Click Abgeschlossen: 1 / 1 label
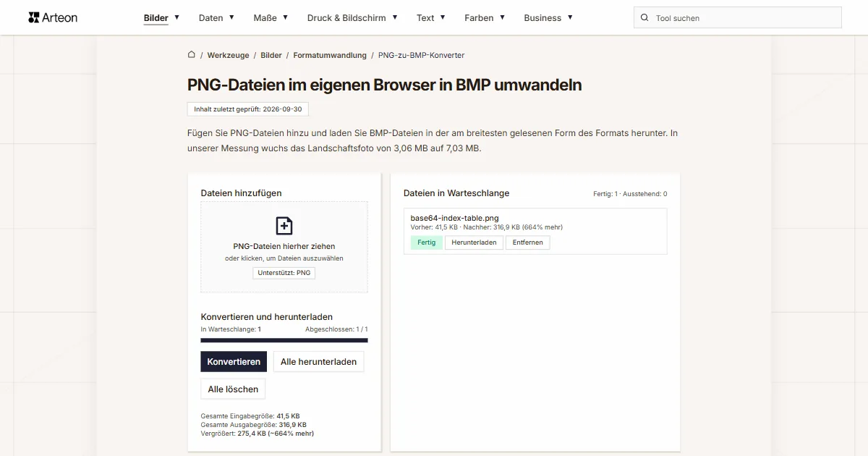Screen dimensions: 868x456 point(336,329)
